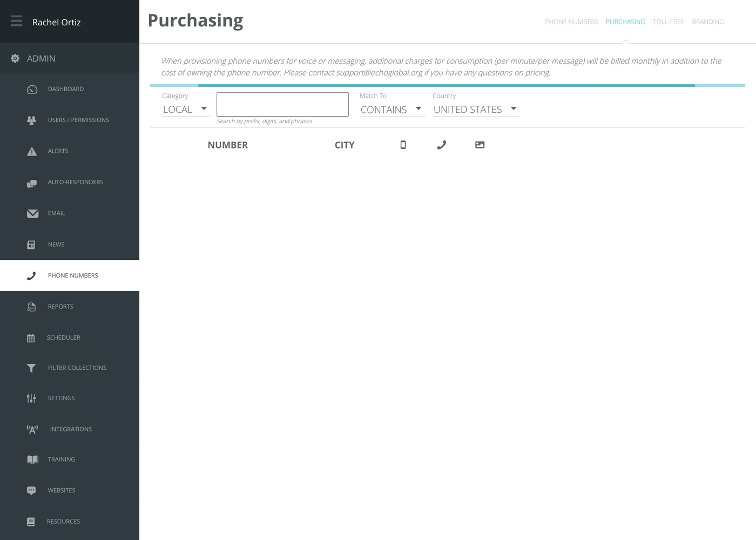The height and width of the screenshot is (540, 756).
Task: Click the Websites speech bubble icon
Action: click(31, 491)
